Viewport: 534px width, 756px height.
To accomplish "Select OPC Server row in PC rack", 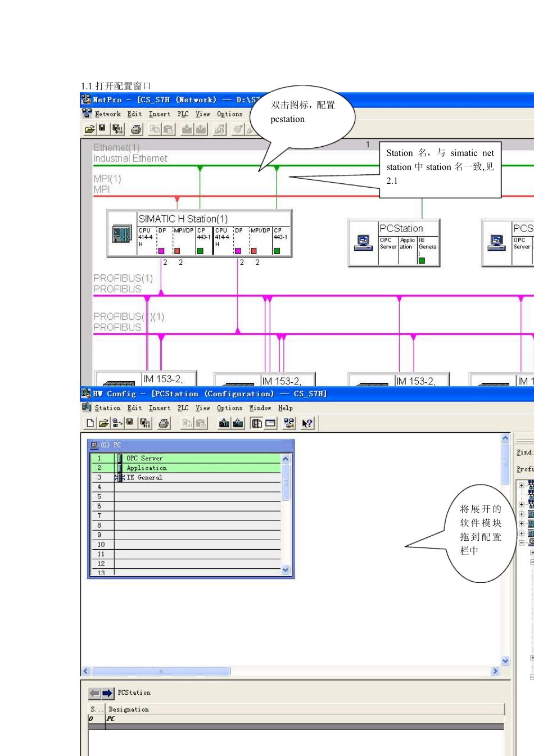I will 186,458.
